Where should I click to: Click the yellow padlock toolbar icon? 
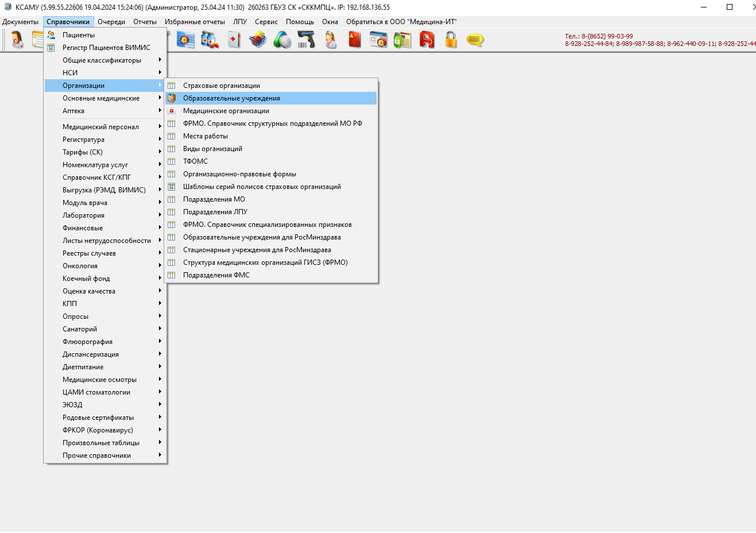coord(451,40)
